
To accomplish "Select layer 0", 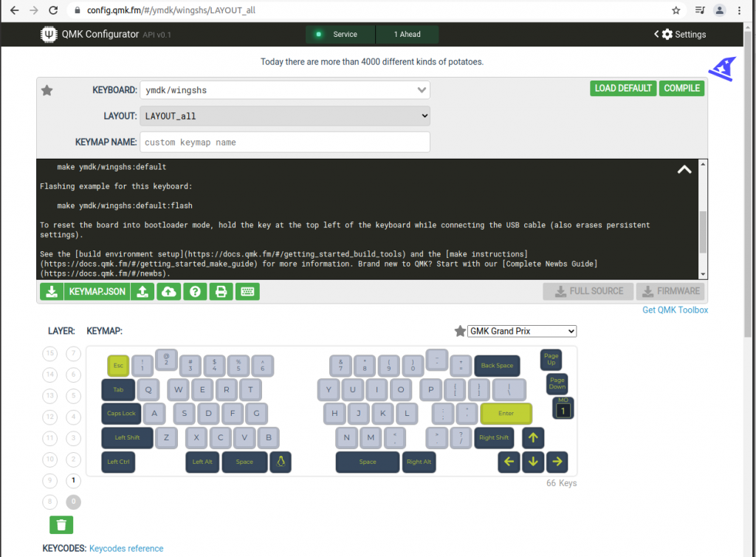I will (73, 502).
